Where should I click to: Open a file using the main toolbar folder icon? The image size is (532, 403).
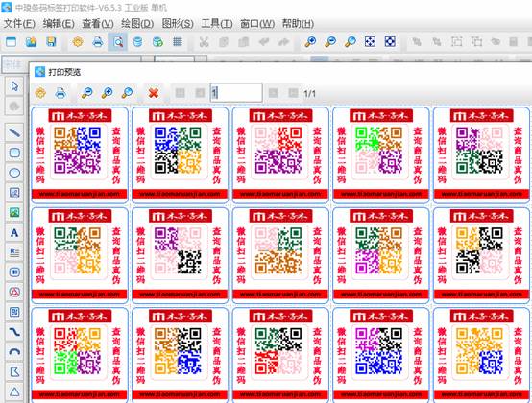(x=31, y=42)
